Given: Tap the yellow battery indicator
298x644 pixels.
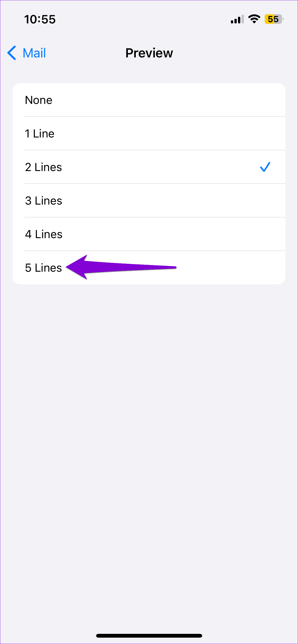Looking at the screenshot, I should (274, 19).
